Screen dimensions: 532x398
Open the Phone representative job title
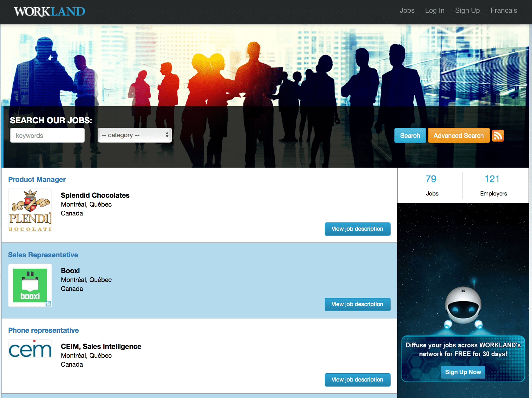(x=43, y=330)
